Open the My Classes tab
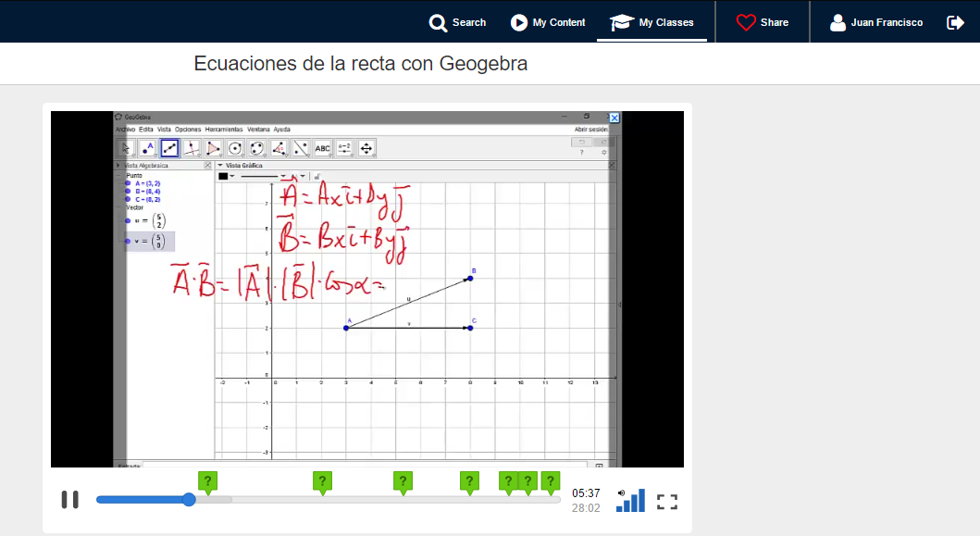Viewport: 980px width, 536px height. pos(651,22)
